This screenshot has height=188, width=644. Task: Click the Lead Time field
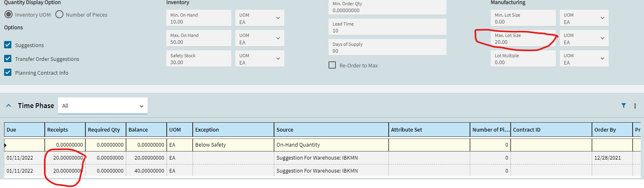coord(387,27)
